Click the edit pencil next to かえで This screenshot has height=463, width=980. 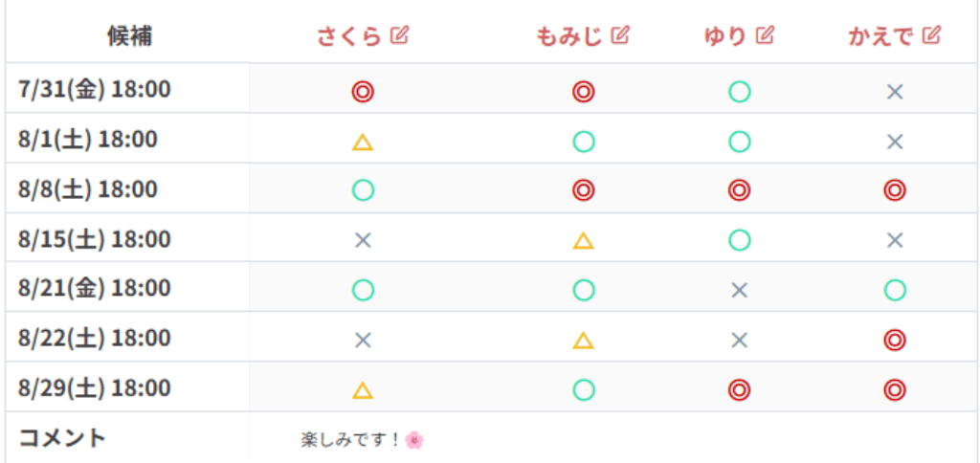(931, 36)
